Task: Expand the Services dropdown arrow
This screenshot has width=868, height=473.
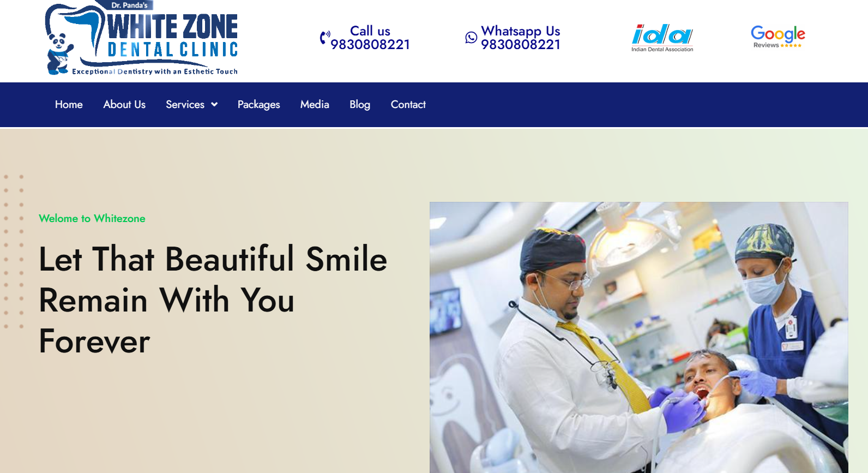Action: click(x=214, y=105)
